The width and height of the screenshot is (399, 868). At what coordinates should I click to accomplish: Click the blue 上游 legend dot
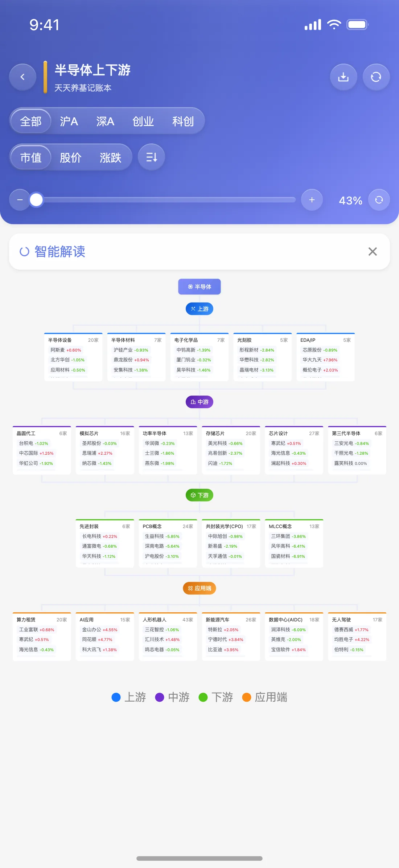[x=116, y=697]
